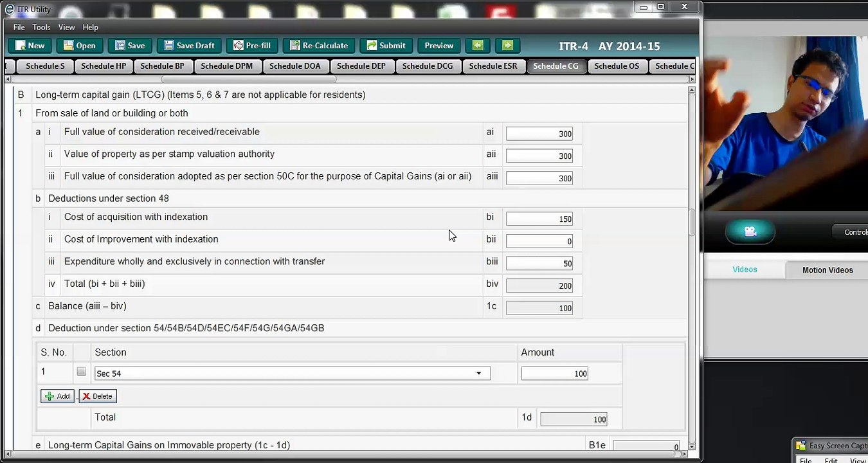868x463 pixels.
Task: Open a file with Open button
Action: click(x=79, y=46)
